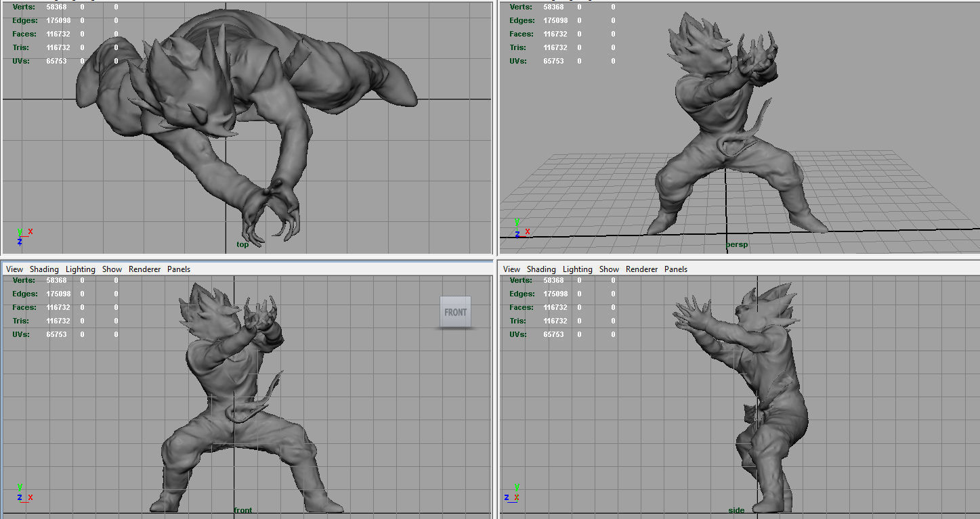Click the 'front' view label

(242, 510)
